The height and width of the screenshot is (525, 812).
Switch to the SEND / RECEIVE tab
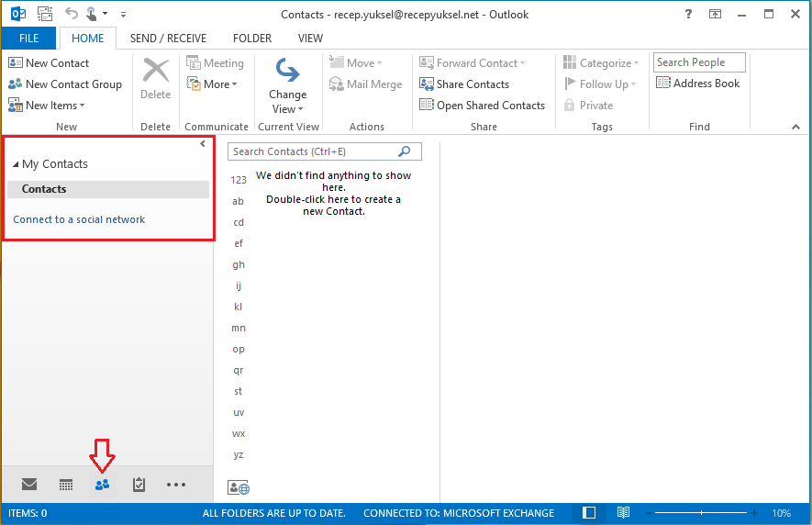click(168, 39)
